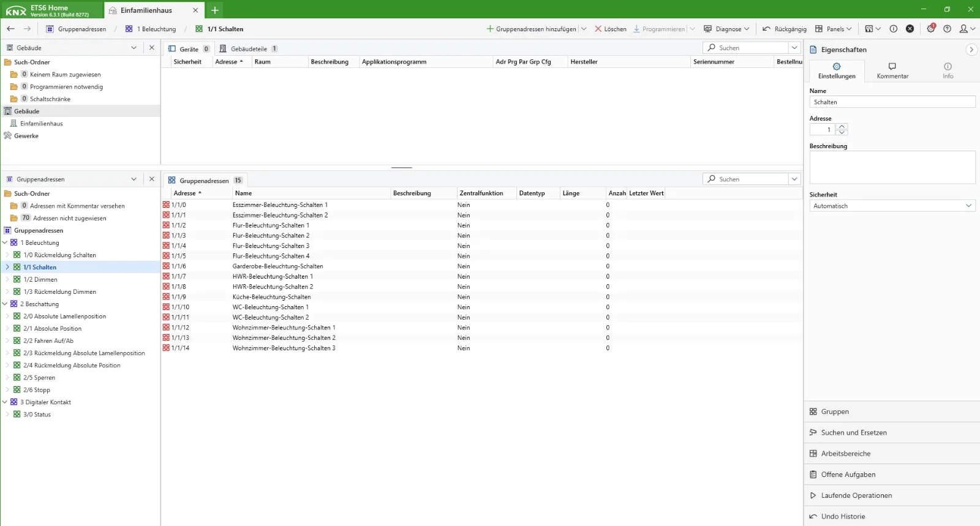Click Gruppenadressen hinzufügen button
Viewport: 980px width, 526px height.
531,29
